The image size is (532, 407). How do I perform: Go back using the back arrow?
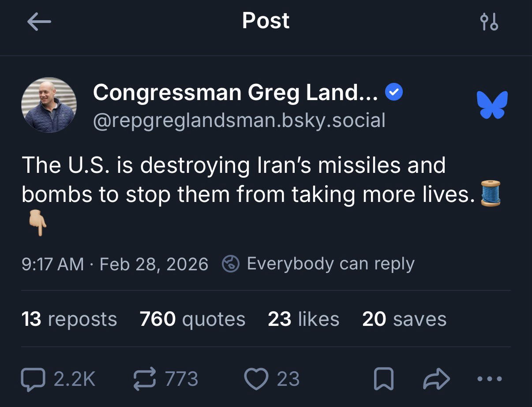39,22
